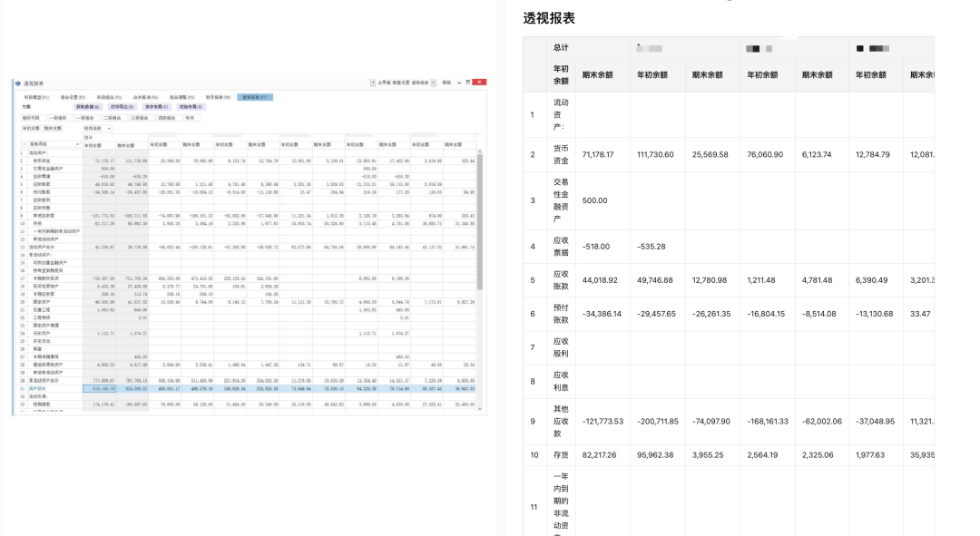Open the filter dropdown in grid's top-left cell

pyautogui.click(x=24, y=143)
